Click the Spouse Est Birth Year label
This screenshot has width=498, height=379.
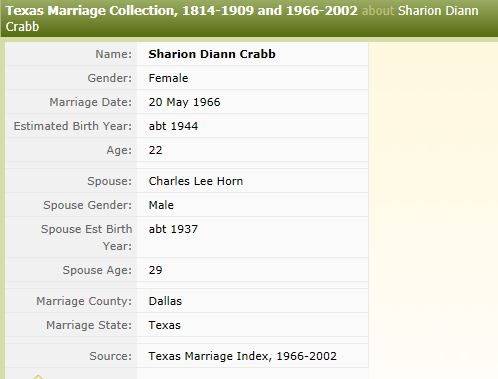point(87,237)
